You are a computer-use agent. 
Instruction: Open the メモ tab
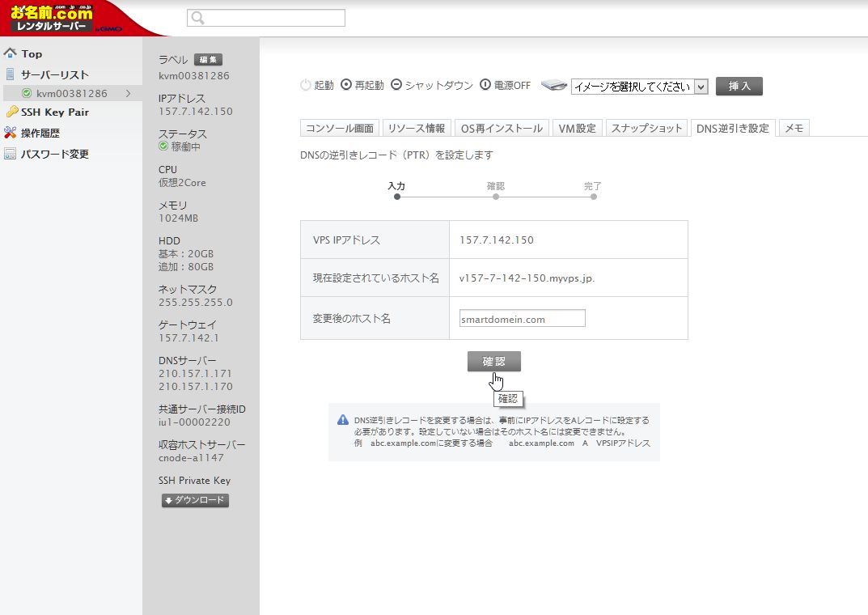coord(794,128)
